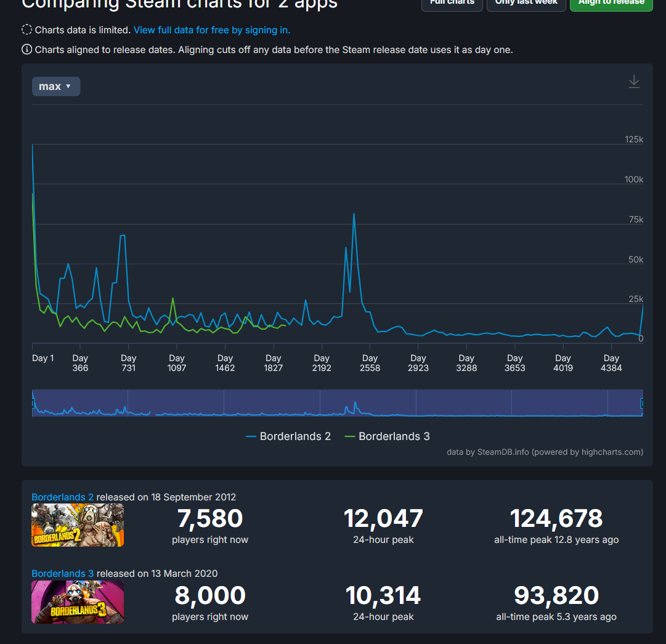Viewport: 666px width, 644px height.
Task: Click the Day 1097 axis label
Action: click(x=177, y=363)
